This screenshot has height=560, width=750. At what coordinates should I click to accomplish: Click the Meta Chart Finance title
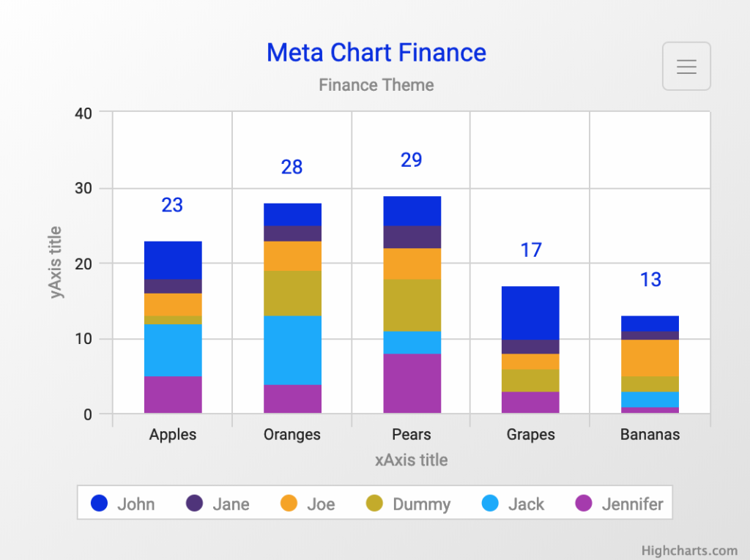point(376,53)
